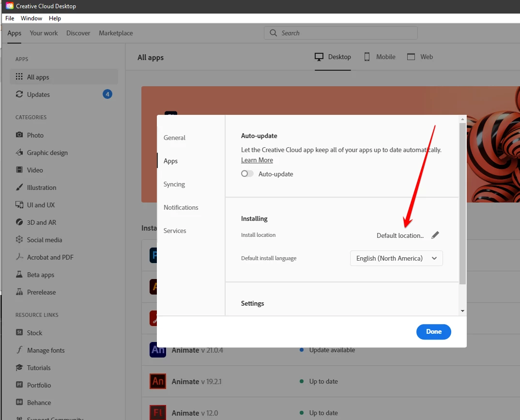The image size is (520, 420).
Task: Switch to the Marketplace tab
Action: coord(116,33)
